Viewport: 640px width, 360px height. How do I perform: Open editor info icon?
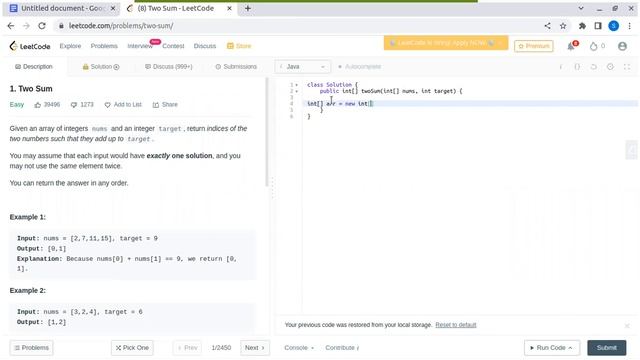point(561,67)
